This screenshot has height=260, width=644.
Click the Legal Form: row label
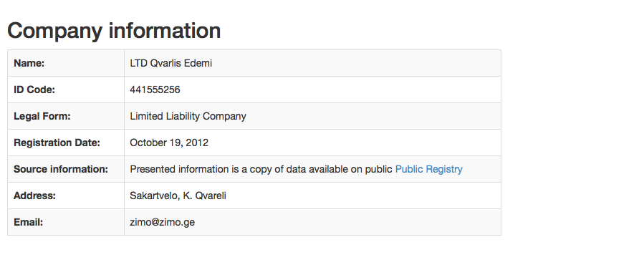pyautogui.click(x=42, y=116)
